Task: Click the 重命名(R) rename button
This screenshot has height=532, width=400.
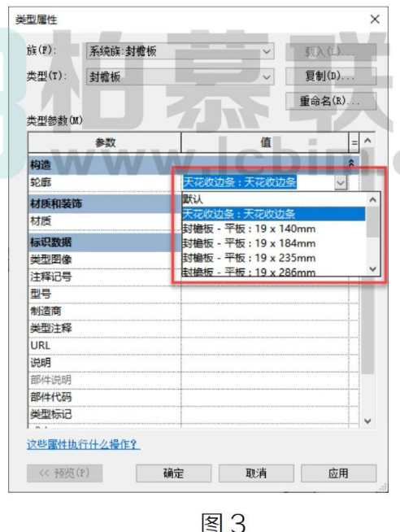Action: pos(331,101)
